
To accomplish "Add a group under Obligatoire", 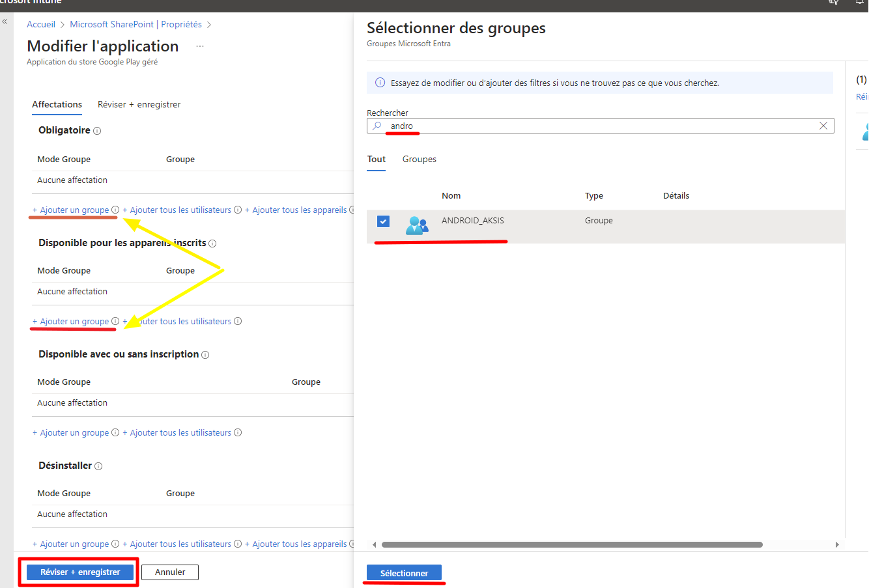I will [x=71, y=210].
